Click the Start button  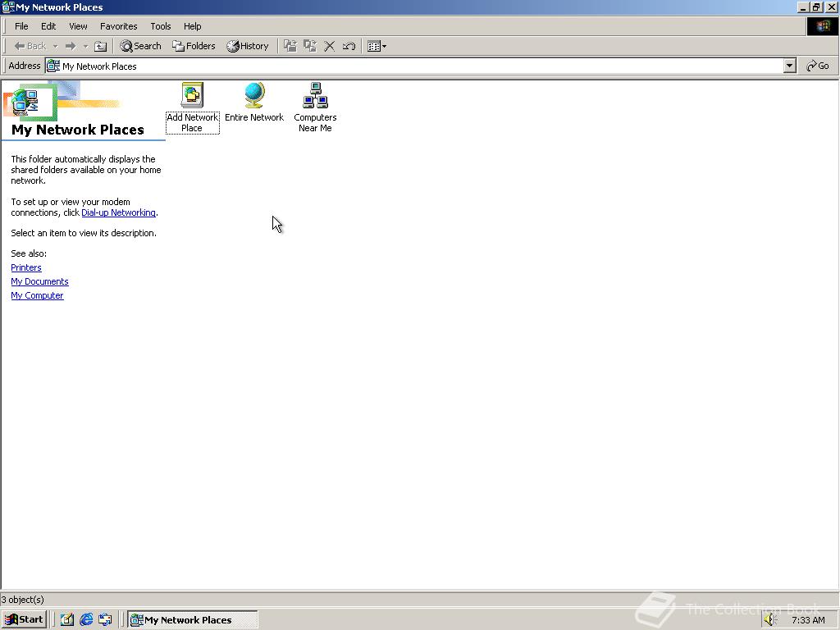24,620
